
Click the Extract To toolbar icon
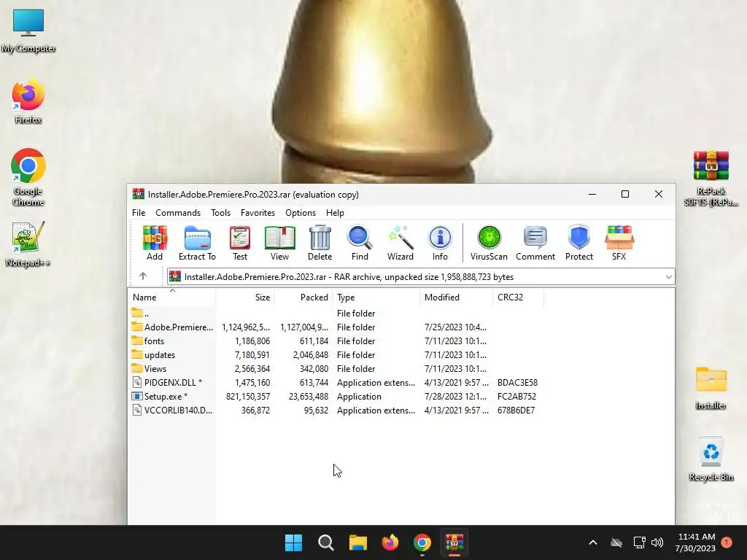(197, 243)
